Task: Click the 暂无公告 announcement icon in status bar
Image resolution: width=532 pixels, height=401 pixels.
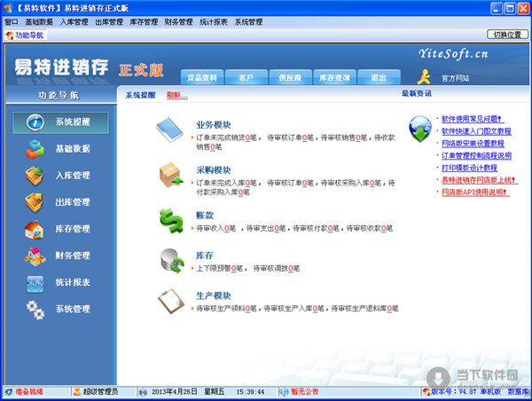Action: point(283,392)
